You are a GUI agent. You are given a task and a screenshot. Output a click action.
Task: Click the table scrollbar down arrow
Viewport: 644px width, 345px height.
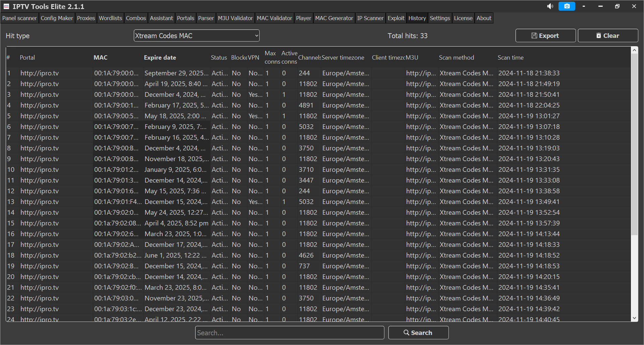634,318
